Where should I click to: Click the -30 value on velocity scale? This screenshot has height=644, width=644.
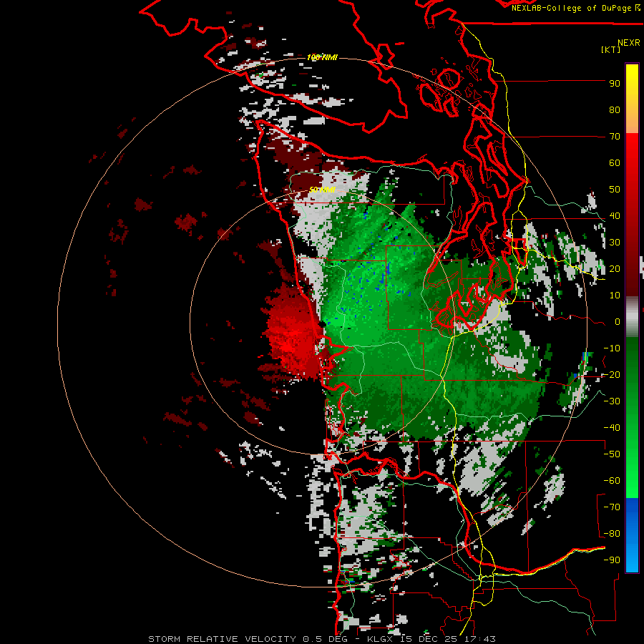pos(612,401)
